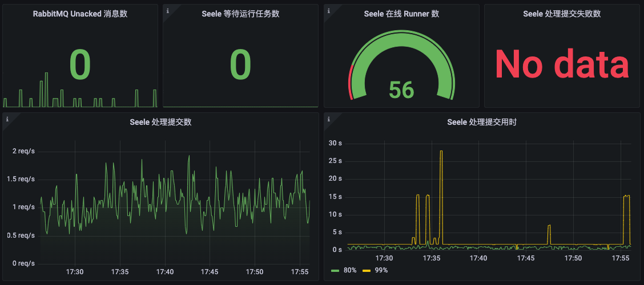Open the Seele 等待运行任务数 panel title menu
Image resolution: width=644 pixels, height=285 pixels.
(x=241, y=14)
